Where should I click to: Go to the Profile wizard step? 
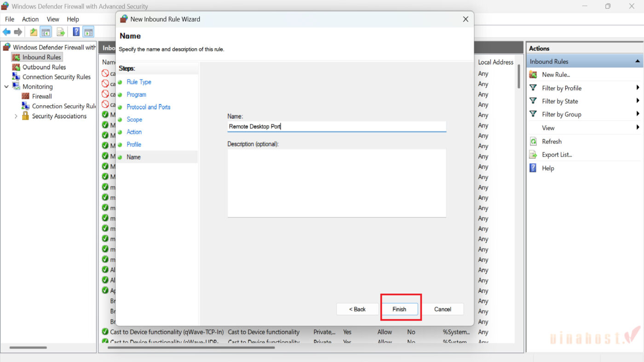[134, 144]
